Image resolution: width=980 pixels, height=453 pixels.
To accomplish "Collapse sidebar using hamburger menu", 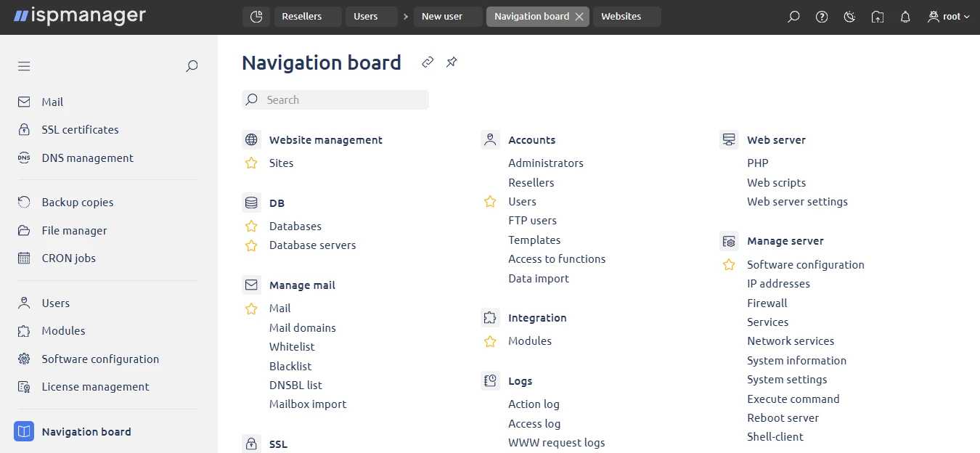I will pyautogui.click(x=24, y=66).
